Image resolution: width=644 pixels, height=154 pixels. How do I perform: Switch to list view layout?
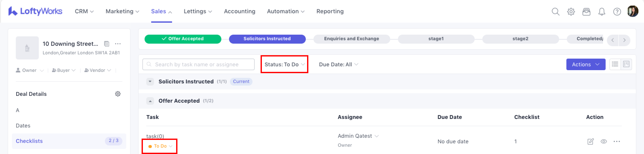coord(615,64)
